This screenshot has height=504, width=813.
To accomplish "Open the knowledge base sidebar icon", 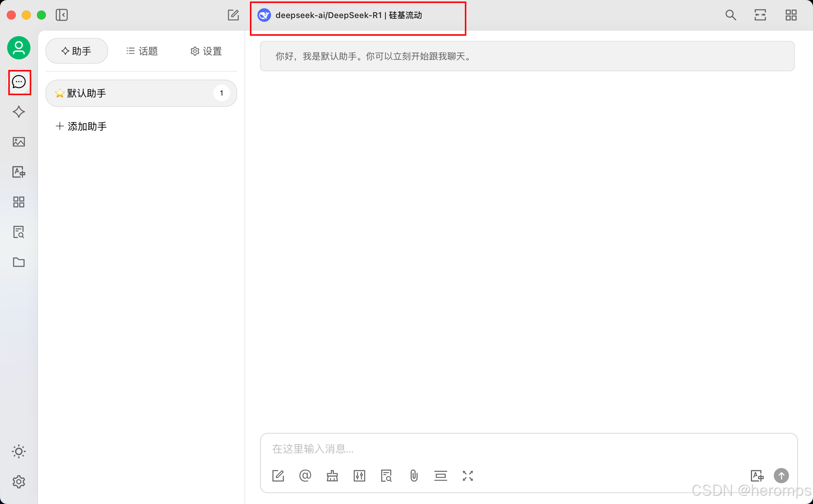I will 19,232.
